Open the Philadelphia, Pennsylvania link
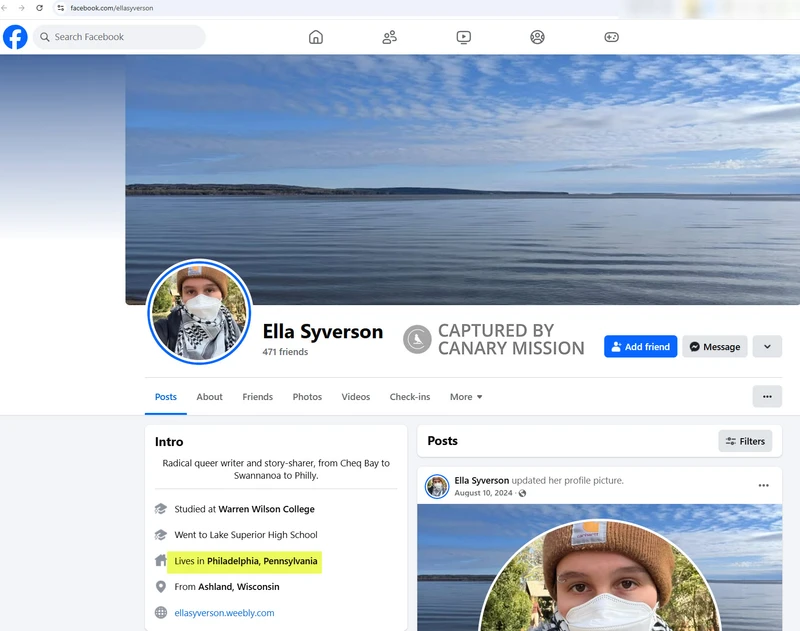Viewport: 800px width, 631px height. coord(262,561)
